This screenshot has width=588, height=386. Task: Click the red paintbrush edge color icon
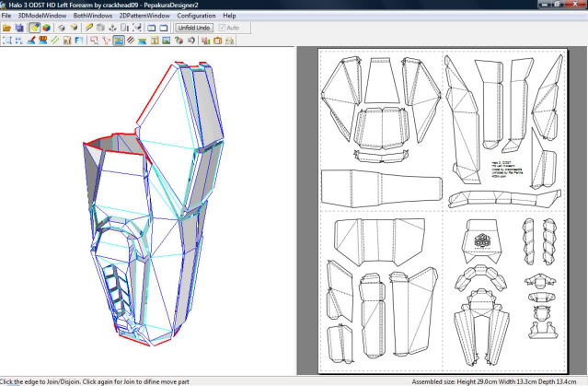(31, 41)
